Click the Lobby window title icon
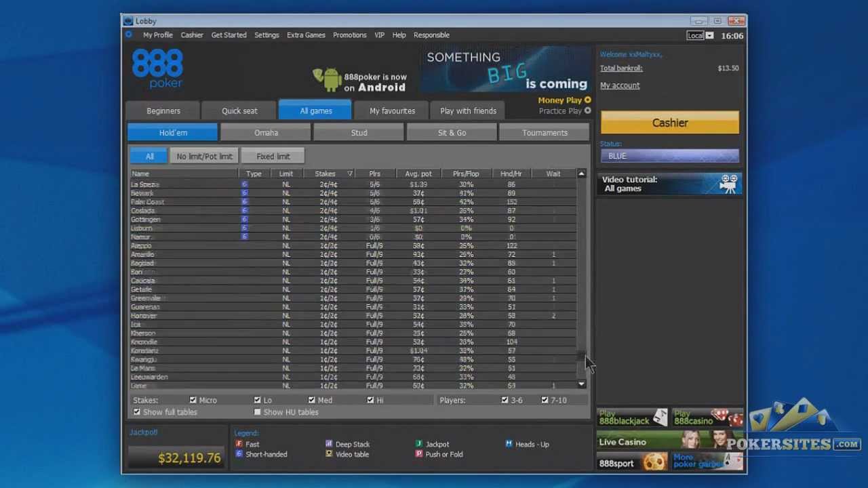868x488 pixels. pyautogui.click(x=128, y=21)
